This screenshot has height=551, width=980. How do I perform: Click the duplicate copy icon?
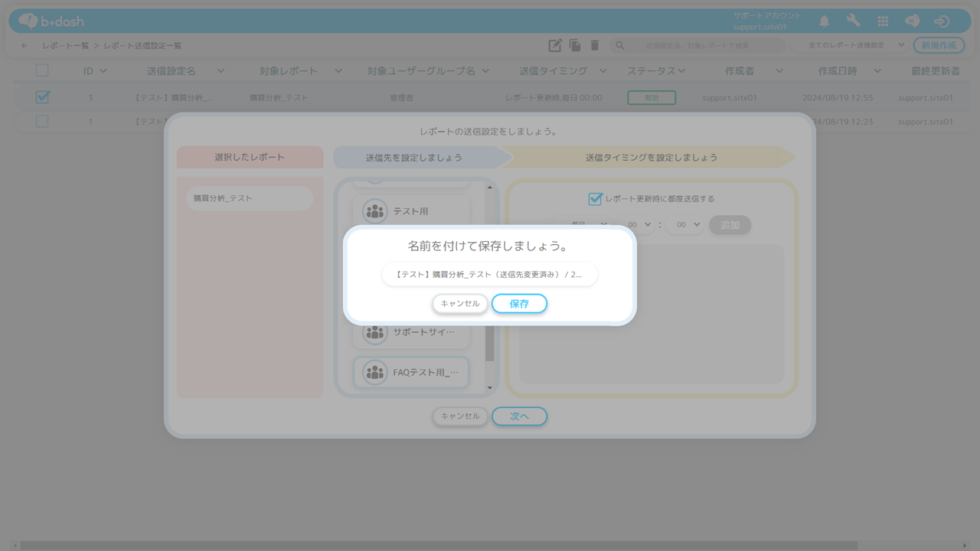coord(575,46)
